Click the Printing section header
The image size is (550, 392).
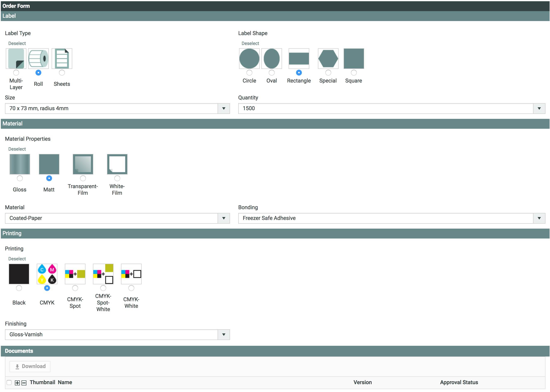[275, 233]
